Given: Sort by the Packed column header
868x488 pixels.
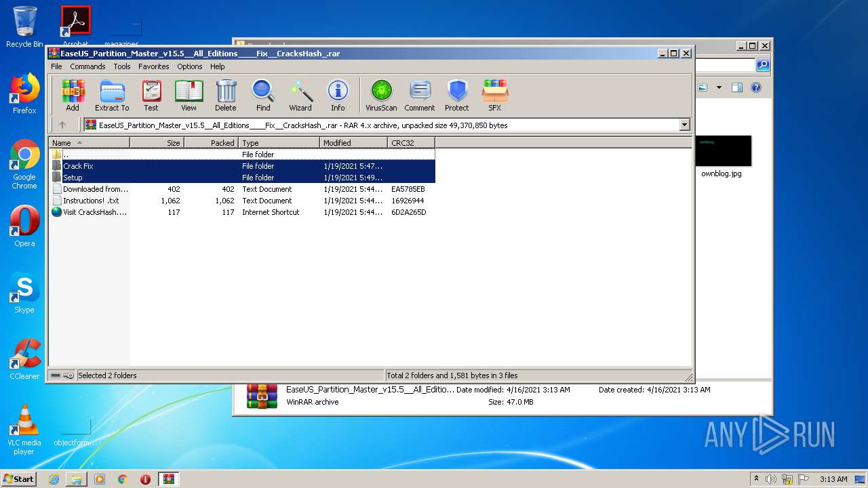Looking at the screenshot, I should coord(211,143).
